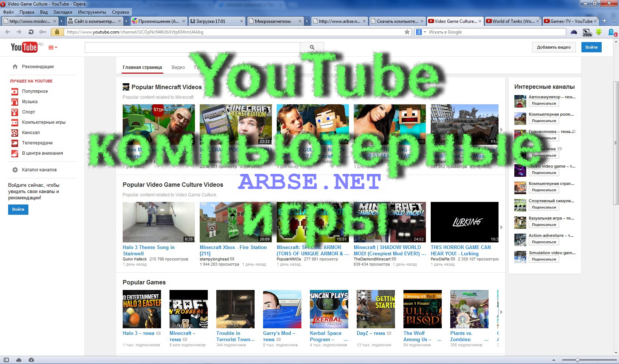Screen dimensions: 619x364
Task: Click the green download arrow extension
Action: (599, 32)
